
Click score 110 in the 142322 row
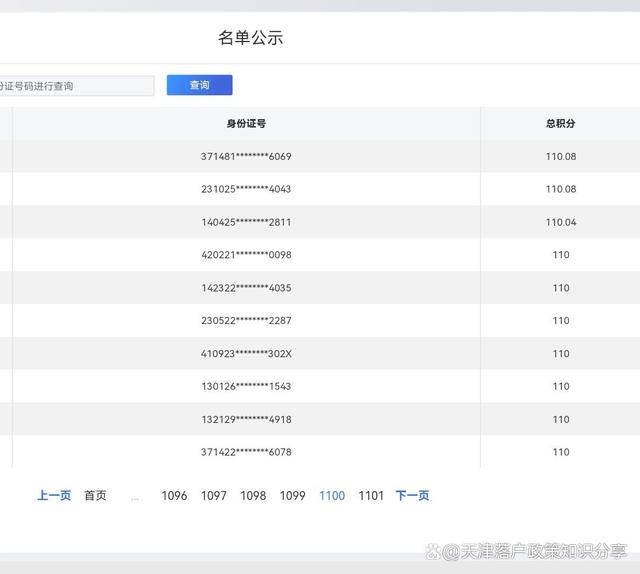561,288
